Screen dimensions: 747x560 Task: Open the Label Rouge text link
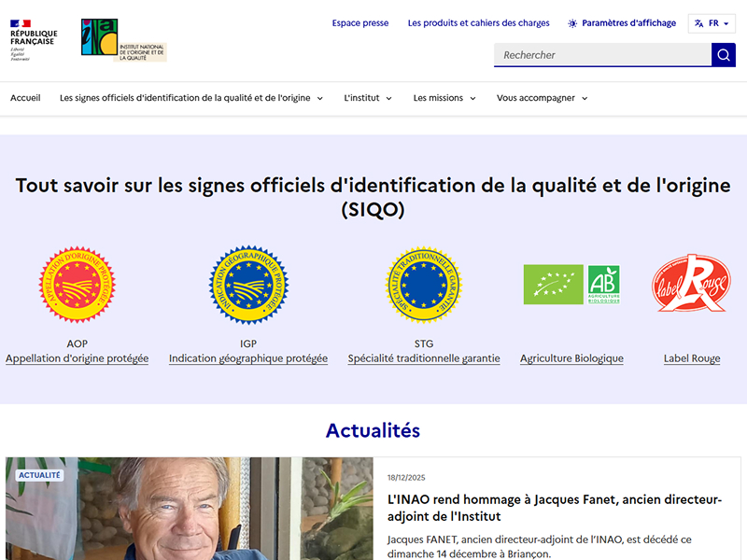692,358
